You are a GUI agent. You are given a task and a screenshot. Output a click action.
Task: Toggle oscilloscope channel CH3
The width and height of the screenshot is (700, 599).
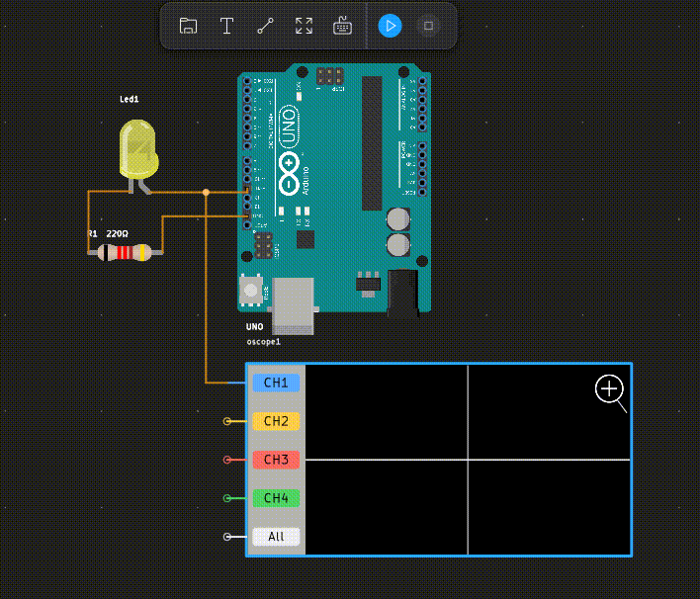click(276, 460)
